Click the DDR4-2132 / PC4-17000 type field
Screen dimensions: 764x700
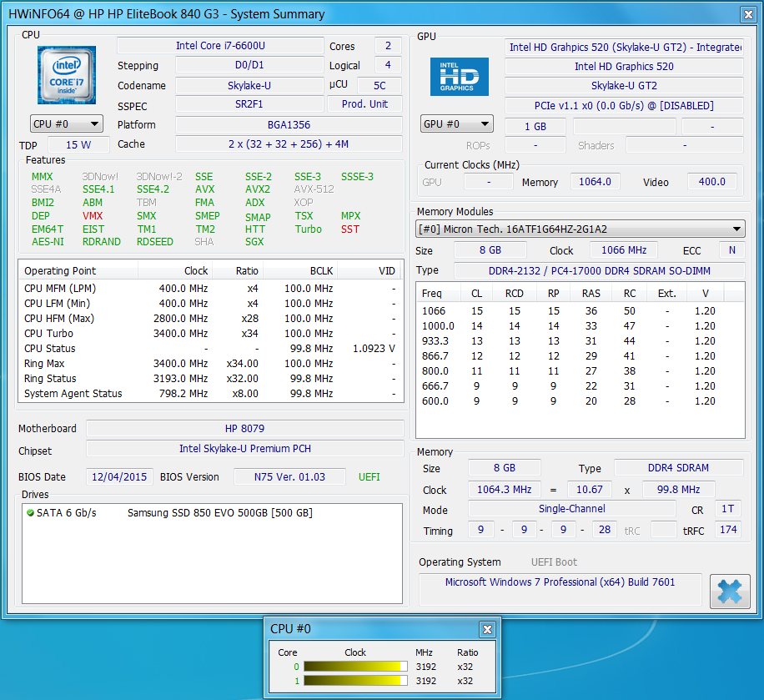coord(600,270)
